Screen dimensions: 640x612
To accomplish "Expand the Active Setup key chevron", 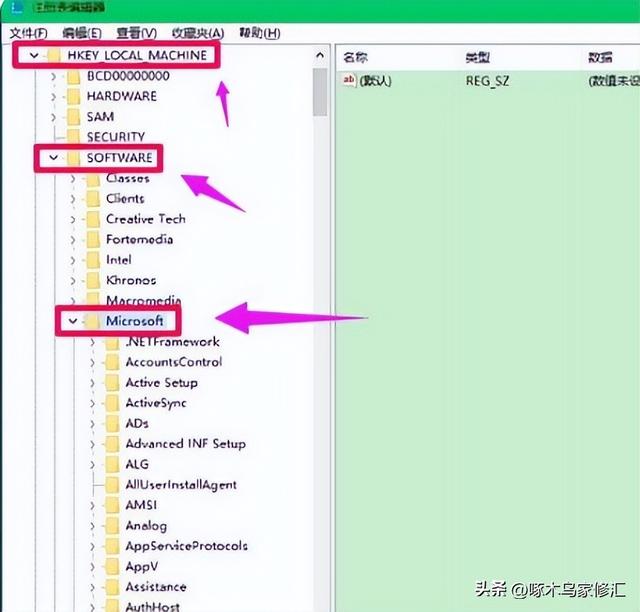I will click(x=93, y=383).
